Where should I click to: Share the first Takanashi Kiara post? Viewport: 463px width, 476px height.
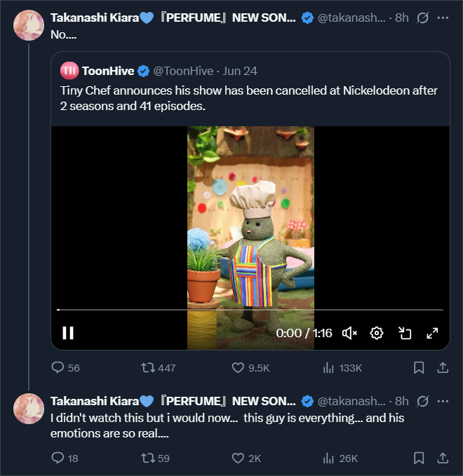pyautogui.click(x=443, y=367)
